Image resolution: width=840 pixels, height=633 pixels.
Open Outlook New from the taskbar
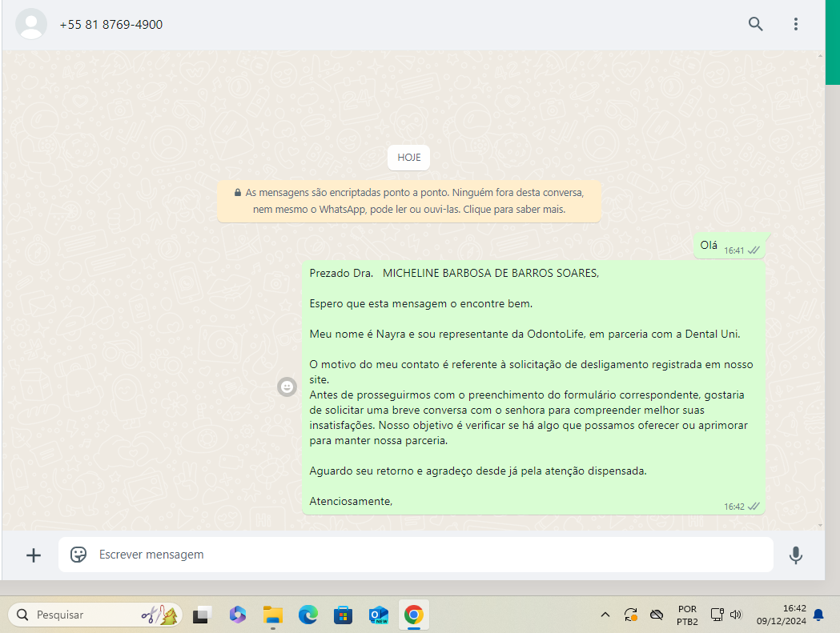(378, 615)
